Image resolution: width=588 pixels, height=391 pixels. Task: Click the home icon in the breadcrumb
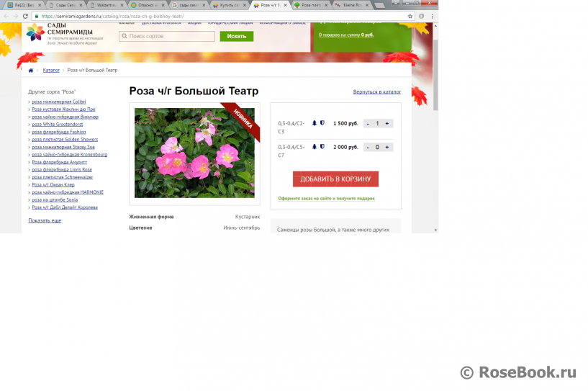click(x=31, y=70)
